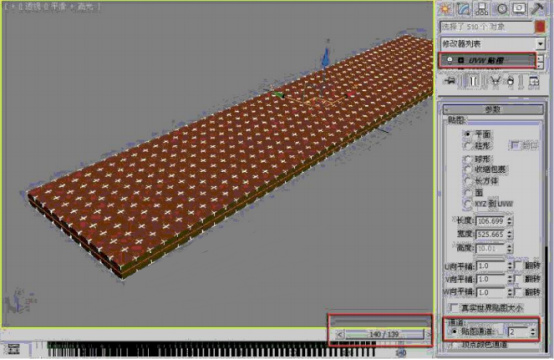Toggle the U向平铺 翻转 checkbox
This screenshot has width=554, height=360.
click(518, 265)
